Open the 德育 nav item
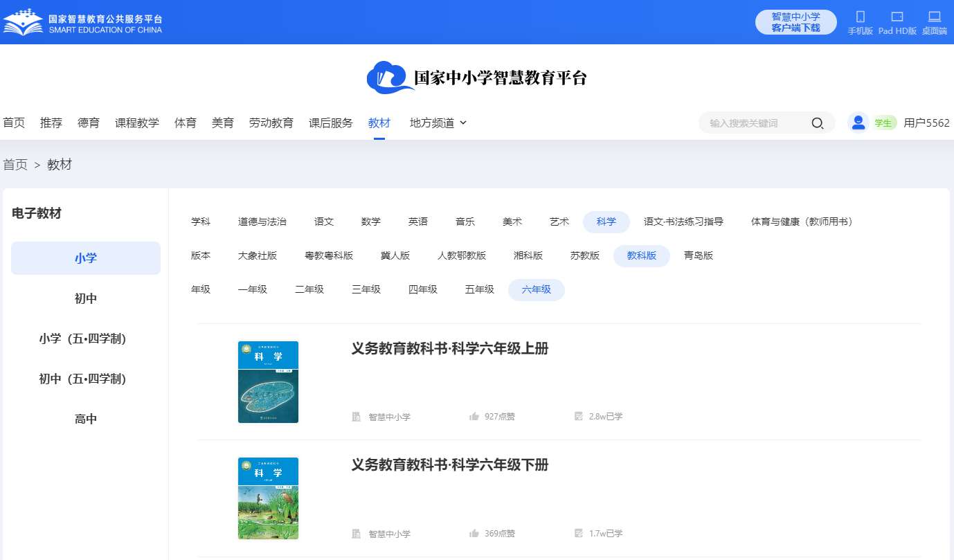This screenshot has height=560, width=954. [x=89, y=123]
